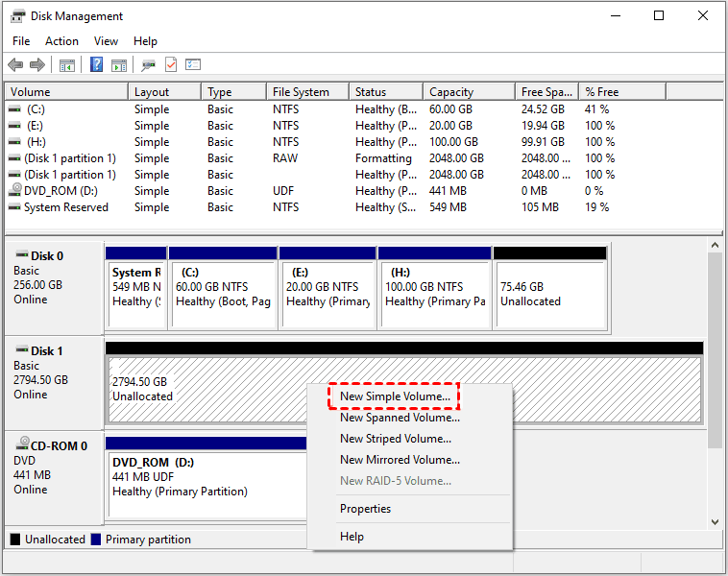Image resolution: width=728 pixels, height=576 pixels.
Task: Select the (H:) 100.00 GB partition block
Action: click(x=434, y=294)
